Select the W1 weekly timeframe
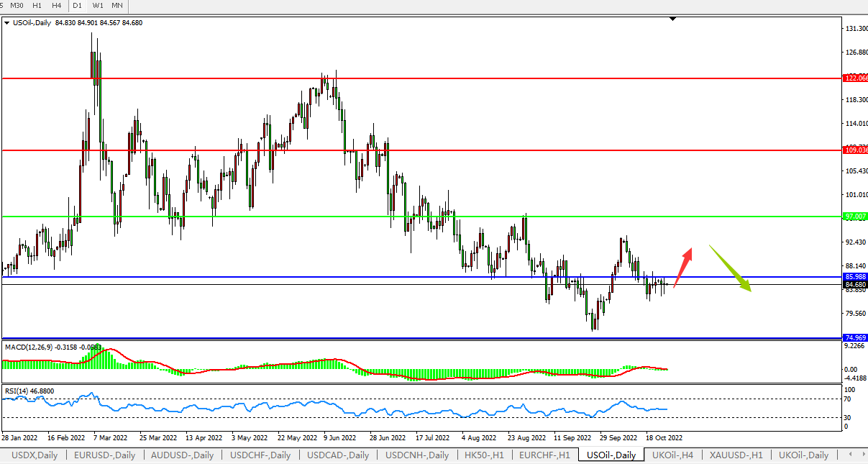Screen dimensions: 868x464 click(x=97, y=6)
